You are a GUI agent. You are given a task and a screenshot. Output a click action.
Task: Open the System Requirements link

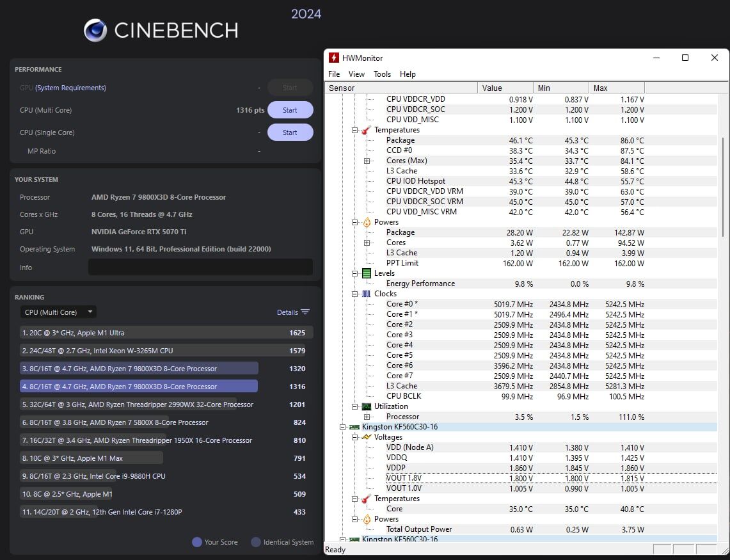pos(71,88)
